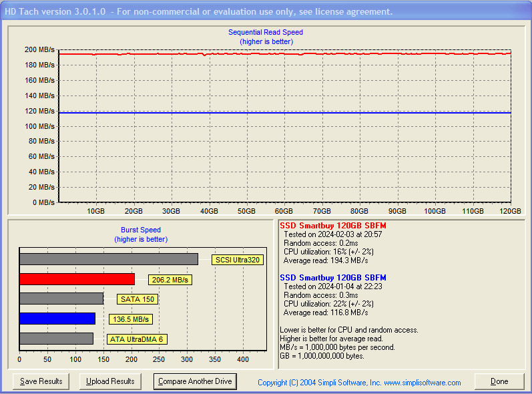Click the SATA 150 label
The height and width of the screenshot is (394, 532).
pos(137,299)
